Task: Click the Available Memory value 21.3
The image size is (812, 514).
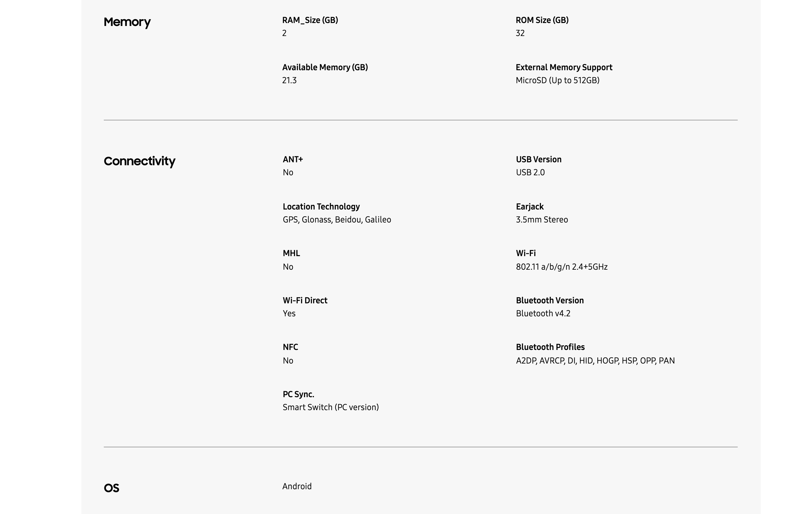Action: click(289, 80)
